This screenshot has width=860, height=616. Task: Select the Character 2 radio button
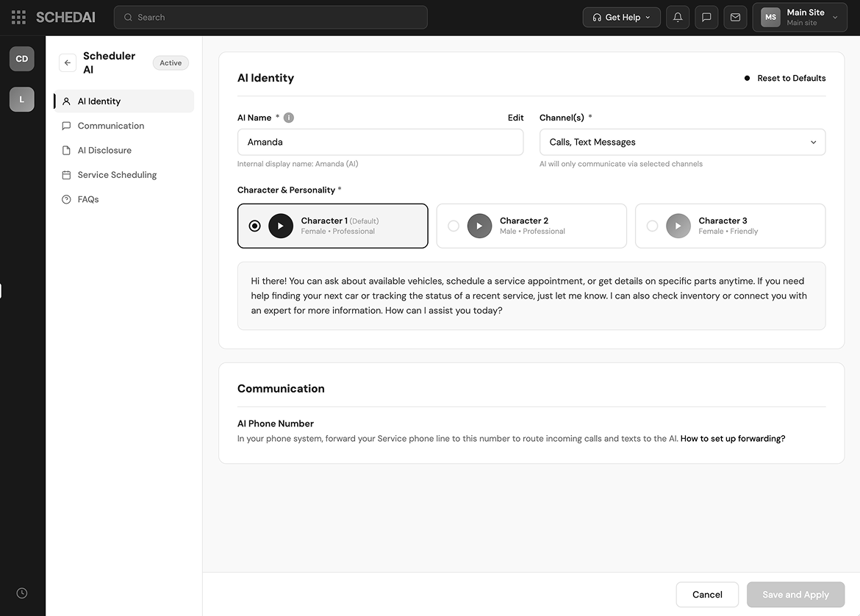pyautogui.click(x=453, y=226)
